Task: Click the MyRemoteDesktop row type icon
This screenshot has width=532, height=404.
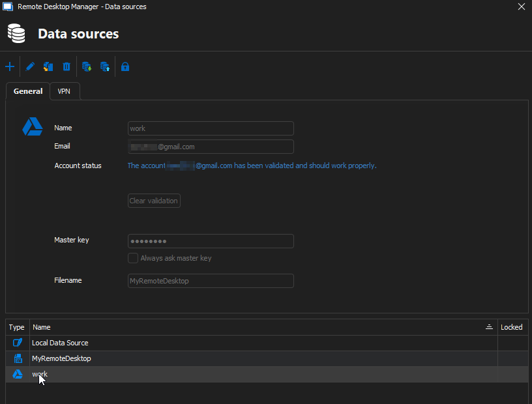Action: click(18, 358)
